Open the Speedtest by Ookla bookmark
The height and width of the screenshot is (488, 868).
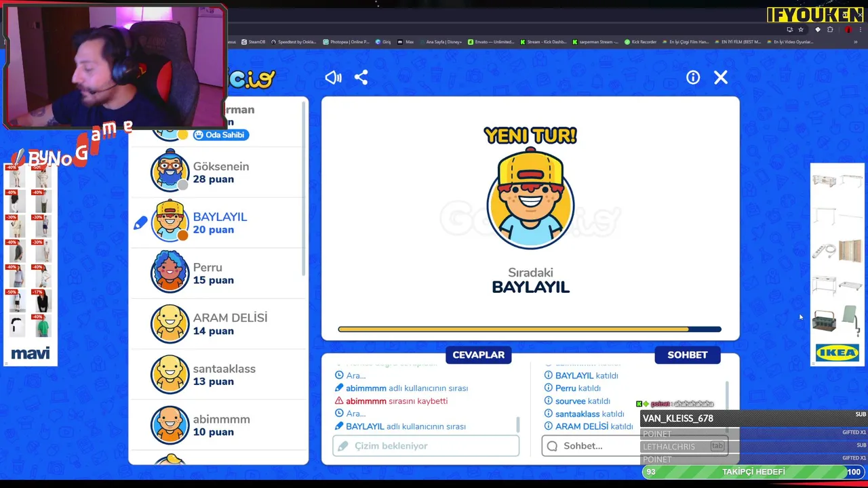coord(294,42)
